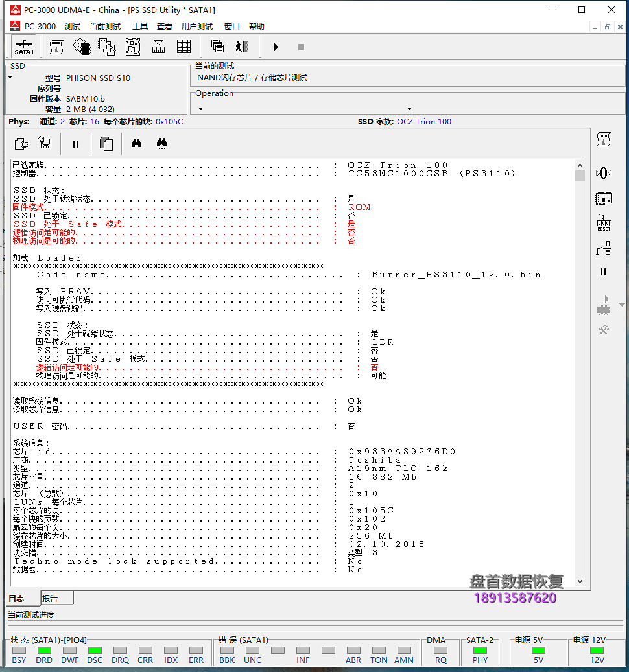Click the PC-3000 logo icon in menu bar
This screenshot has width=629, height=672.
(15, 26)
